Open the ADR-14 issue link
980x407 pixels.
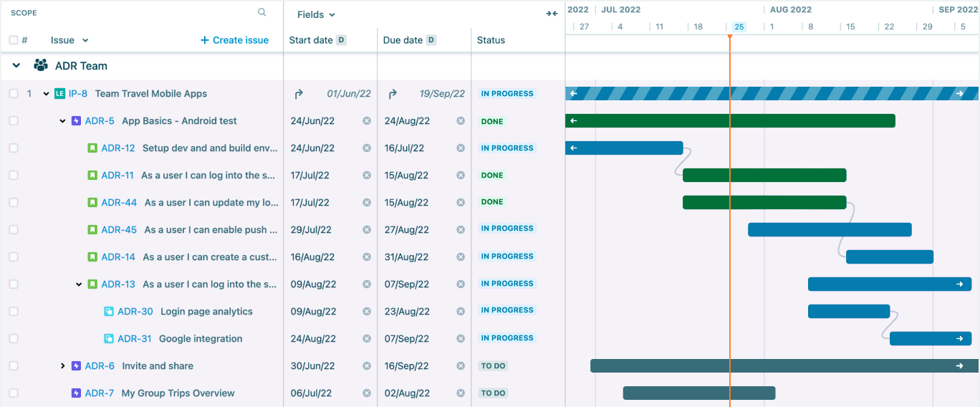pos(118,257)
